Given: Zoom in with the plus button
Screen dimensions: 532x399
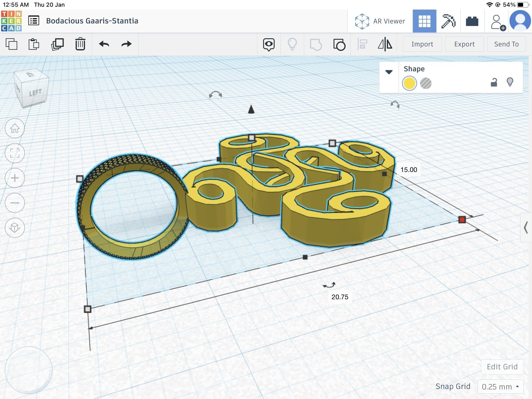Looking at the screenshot, I should tap(15, 178).
